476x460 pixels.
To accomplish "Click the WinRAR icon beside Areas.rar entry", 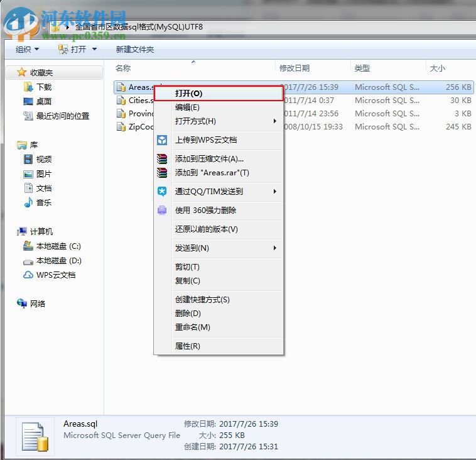I will (162, 173).
